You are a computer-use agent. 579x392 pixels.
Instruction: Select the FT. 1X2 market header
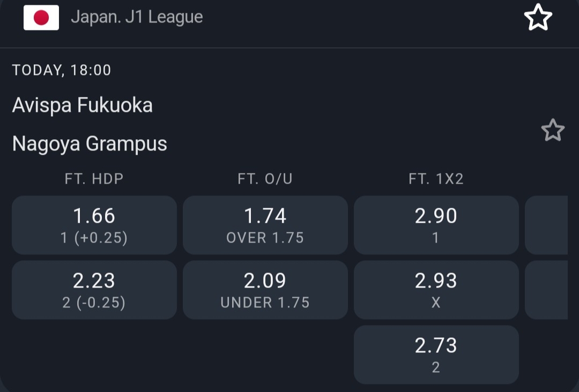(436, 179)
